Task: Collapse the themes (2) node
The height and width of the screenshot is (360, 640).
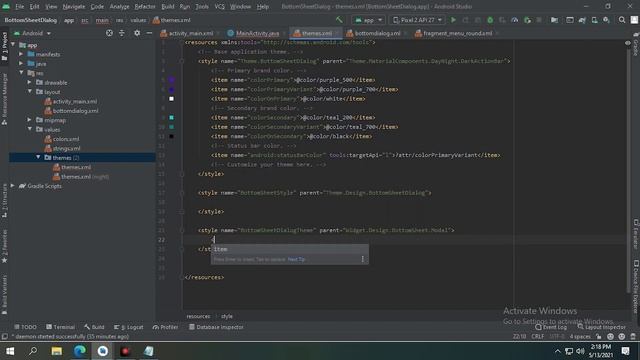Action: point(38,157)
